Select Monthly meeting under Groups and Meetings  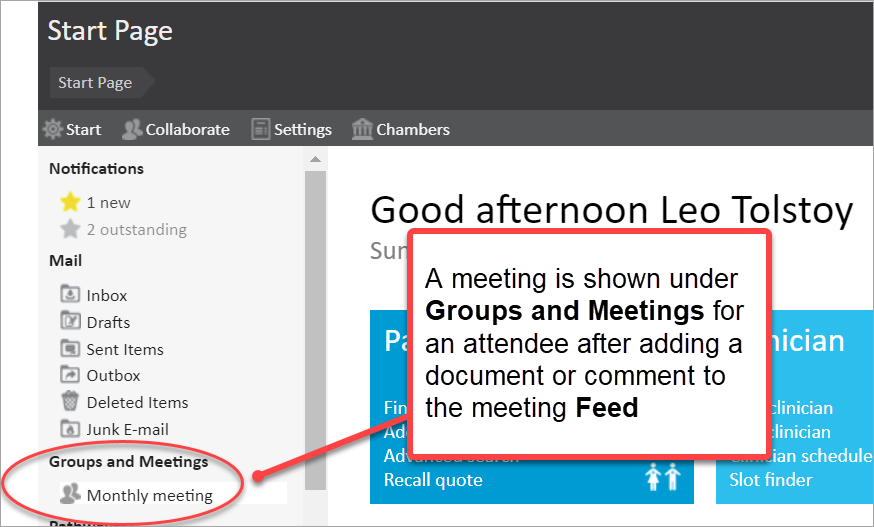click(149, 495)
